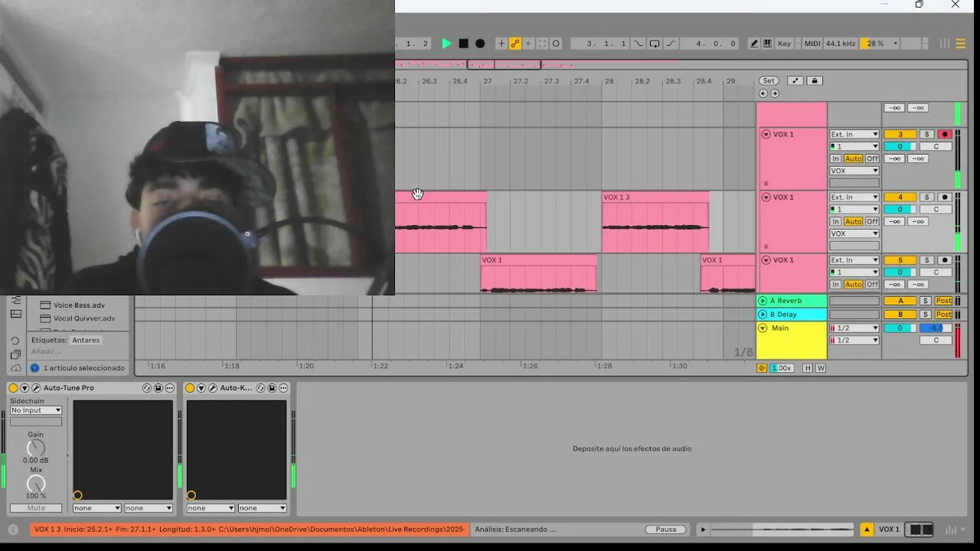Toggle Auto-K... device activator
The height and width of the screenshot is (551, 980).
point(190,388)
